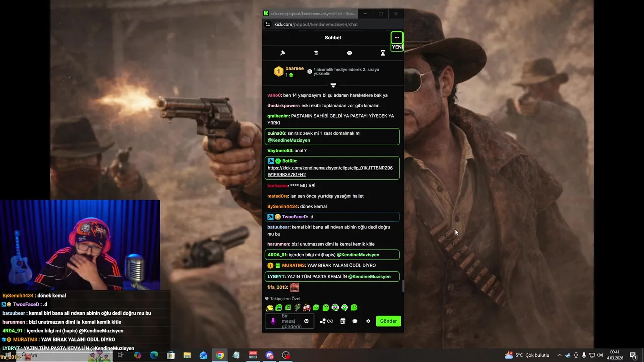
Task: Click the chat bubble icon beside the settings gear
Action: click(355, 321)
